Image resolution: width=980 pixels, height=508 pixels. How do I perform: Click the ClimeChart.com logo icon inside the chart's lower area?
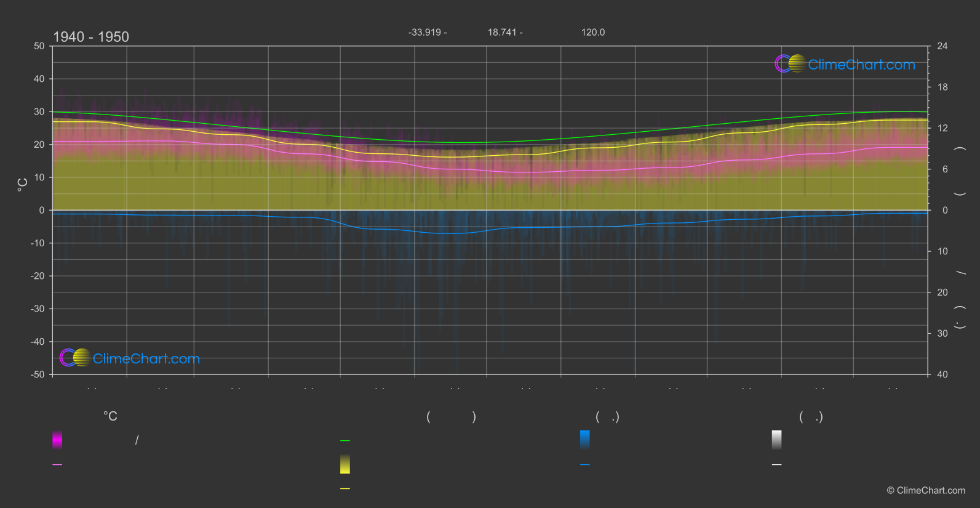(75, 357)
